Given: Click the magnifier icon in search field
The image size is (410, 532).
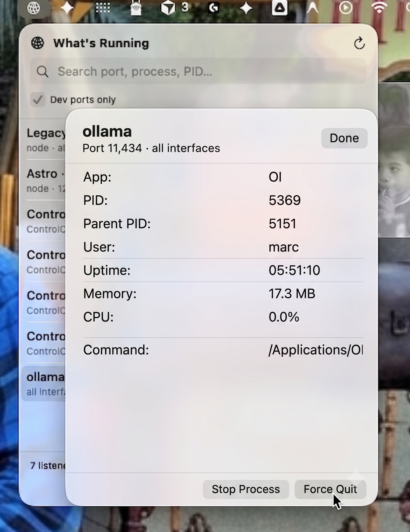Looking at the screenshot, I should pos(42,72).
